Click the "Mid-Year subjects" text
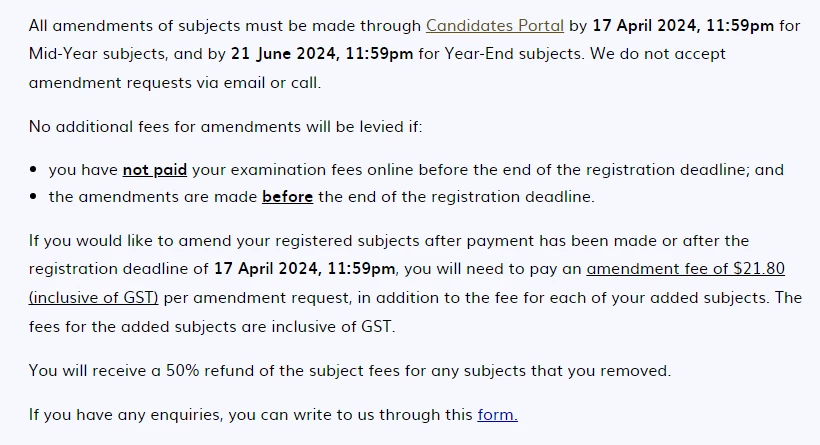Image resolution: width=820 pixels, height=445 pixels. (98, 54)
